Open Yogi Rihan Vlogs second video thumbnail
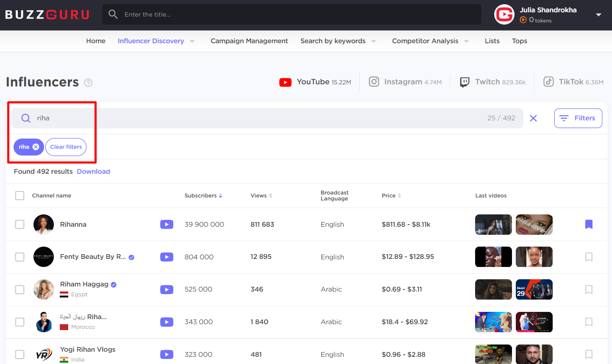 534,354
